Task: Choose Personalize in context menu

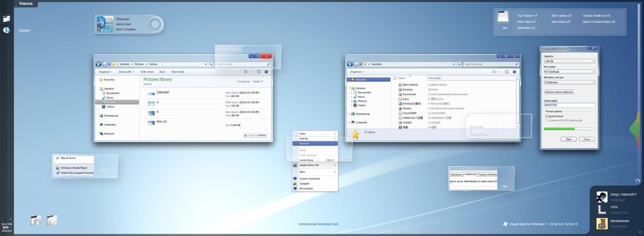Action: pos(315,189)
